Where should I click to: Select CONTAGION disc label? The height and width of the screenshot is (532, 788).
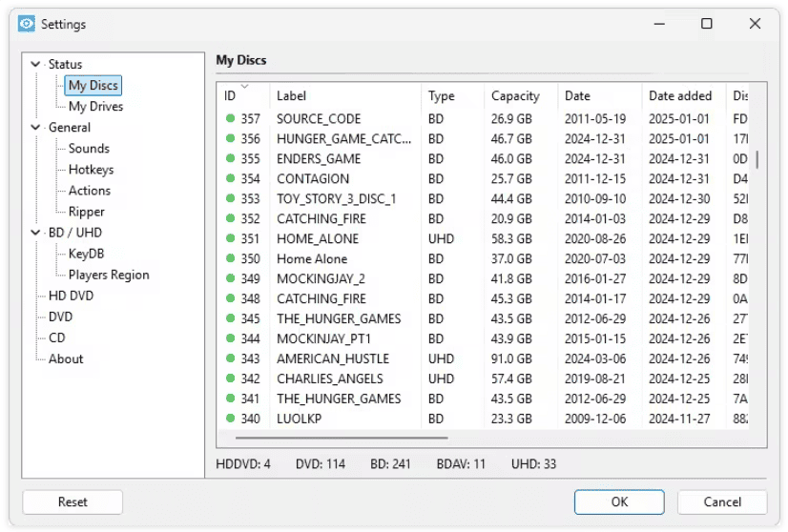(x=313, y=179)
